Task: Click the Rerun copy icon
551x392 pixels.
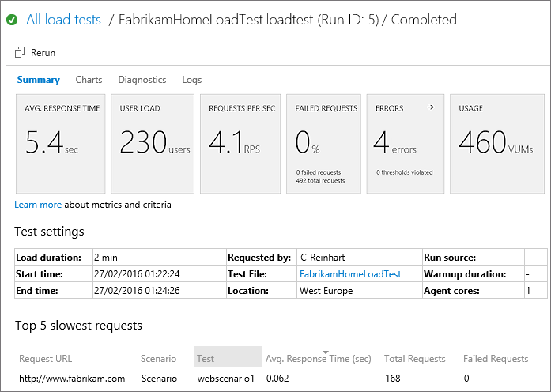Action: coord(21,53)
